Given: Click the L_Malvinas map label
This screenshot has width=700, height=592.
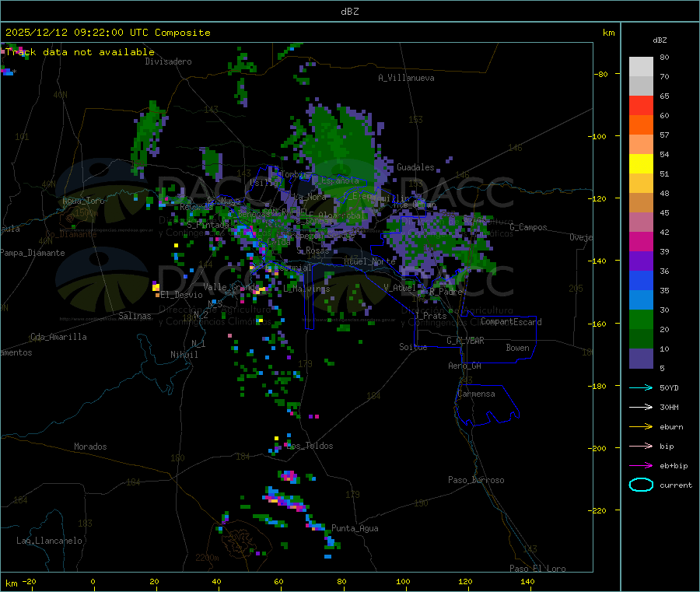Looking at the screenshot, I should point(306,289).
